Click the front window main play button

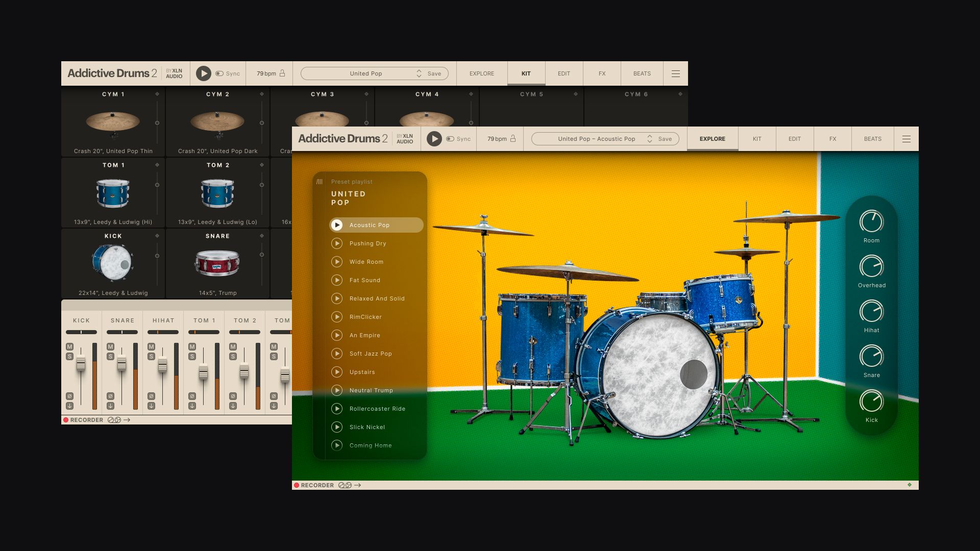tap(434, 139)
